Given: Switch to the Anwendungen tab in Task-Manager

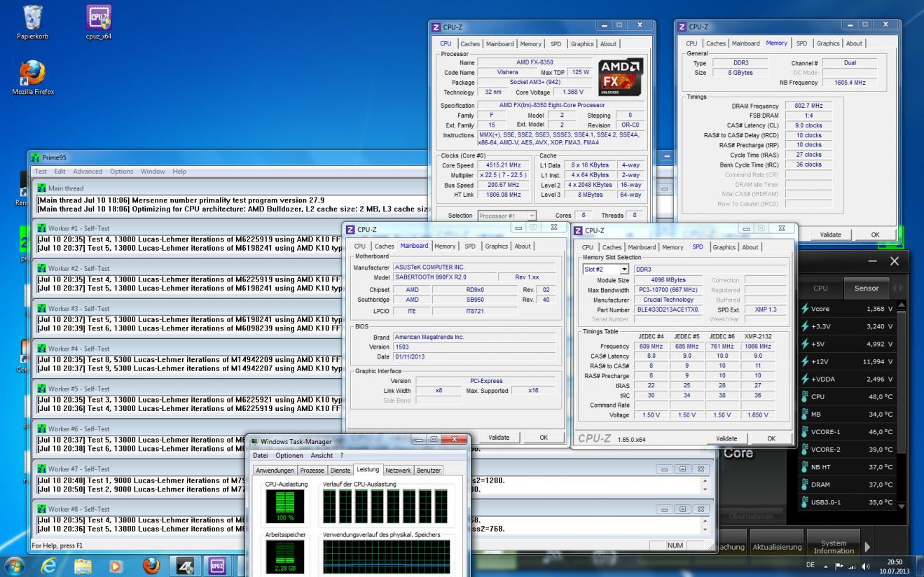Looking at the screenshot, I should [275, 471].
